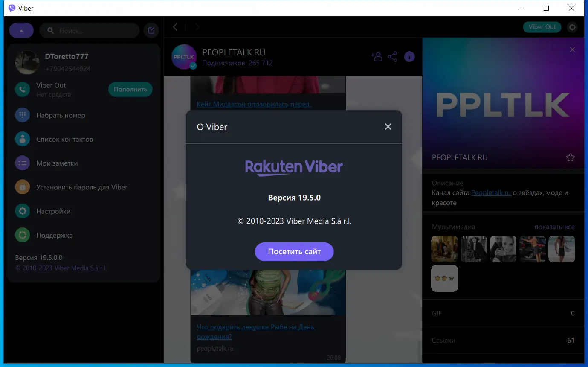Expand the Ссылки section showing 61 links
Viewport: 588px width, 367px height.
click(503, 340)
